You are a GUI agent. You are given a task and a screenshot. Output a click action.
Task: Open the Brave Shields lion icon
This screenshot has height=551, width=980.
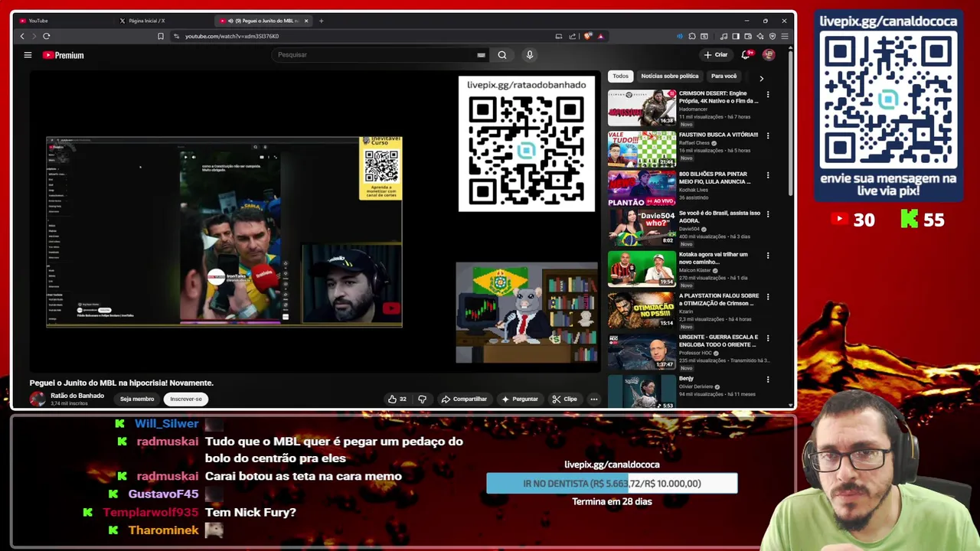point(587,36)
